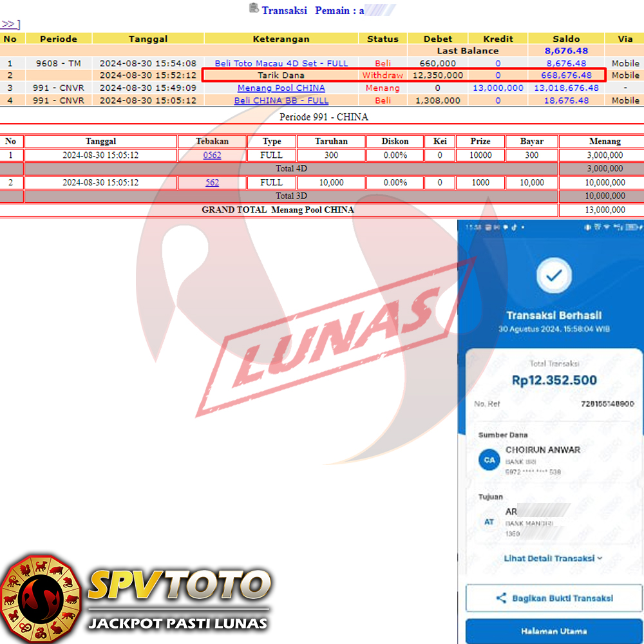This screenshot has height=644, width=644.
Task: Click the SPVTOTO zodiac wheel logo
Action: point(41,596)
